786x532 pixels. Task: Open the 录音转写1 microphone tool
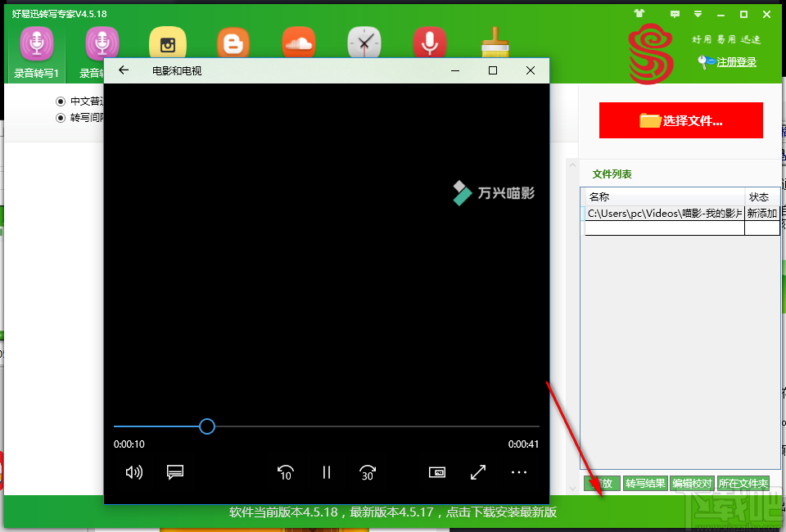[x=36, y=53]
